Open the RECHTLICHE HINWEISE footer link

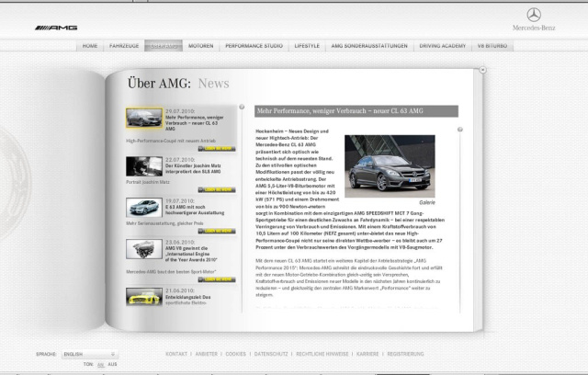pos(322,354)
